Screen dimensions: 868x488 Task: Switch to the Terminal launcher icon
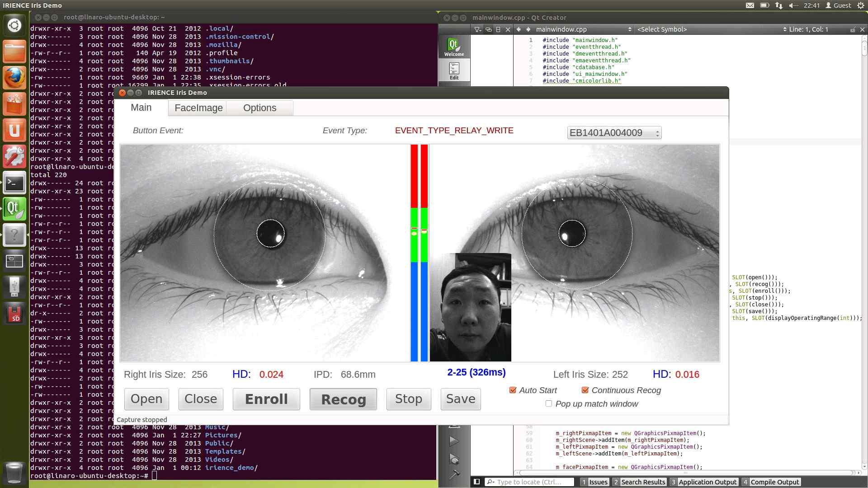tap(14, 183)
